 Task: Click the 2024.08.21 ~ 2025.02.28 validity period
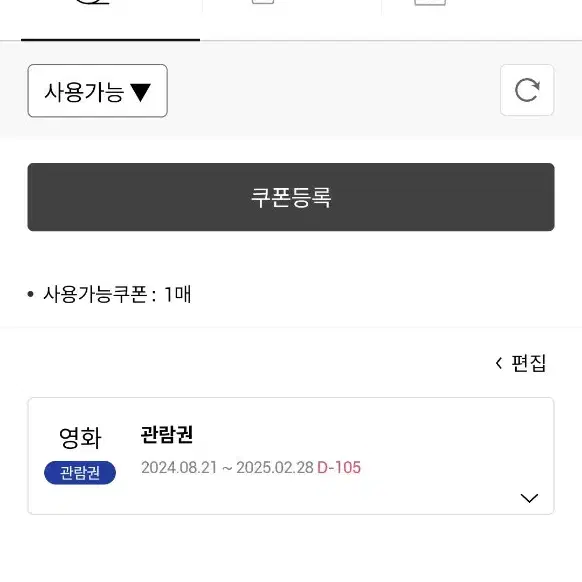click(x=227, y=468)
